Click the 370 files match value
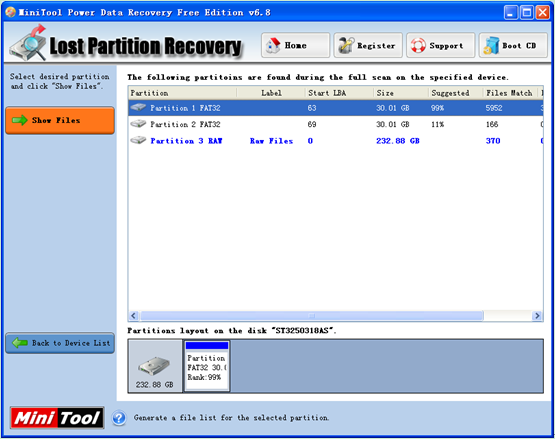555x439 pixels. [493, 141]
